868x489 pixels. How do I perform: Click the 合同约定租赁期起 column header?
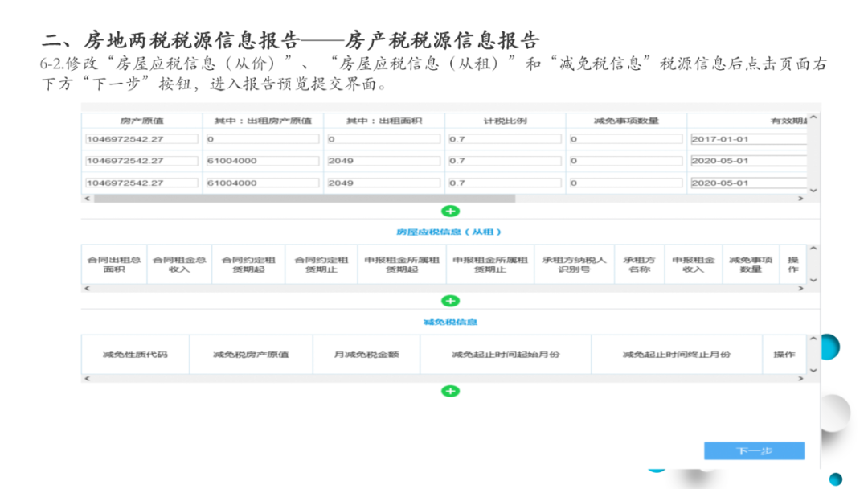[248, 264]
